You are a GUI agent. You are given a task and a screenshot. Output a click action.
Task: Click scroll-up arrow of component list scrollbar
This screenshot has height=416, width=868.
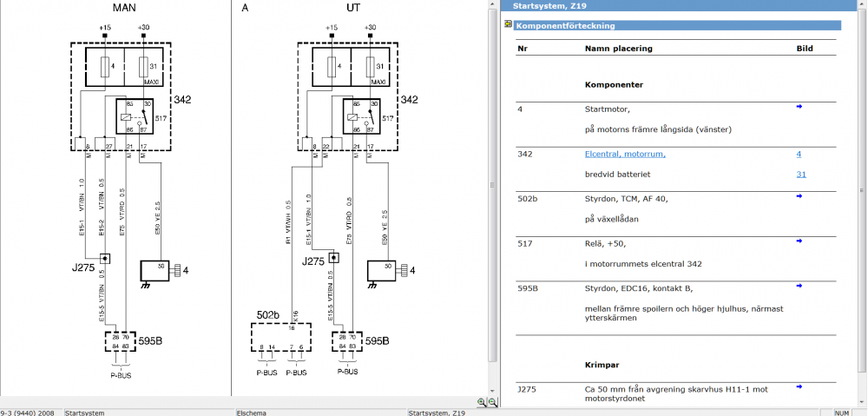[861, 6]
